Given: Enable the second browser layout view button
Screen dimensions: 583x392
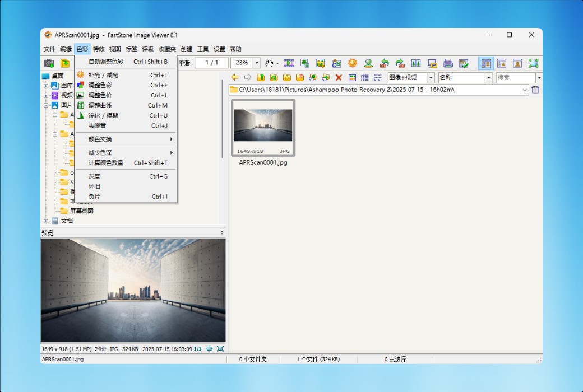Looking at the screenshot, I should pyautogui.click(x=502, y=63).
